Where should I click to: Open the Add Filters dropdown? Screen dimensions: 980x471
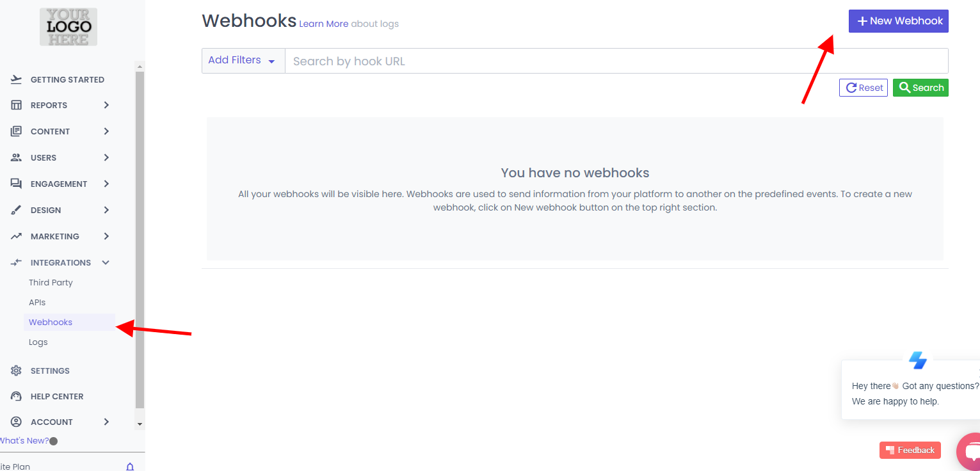coord(243,61)
